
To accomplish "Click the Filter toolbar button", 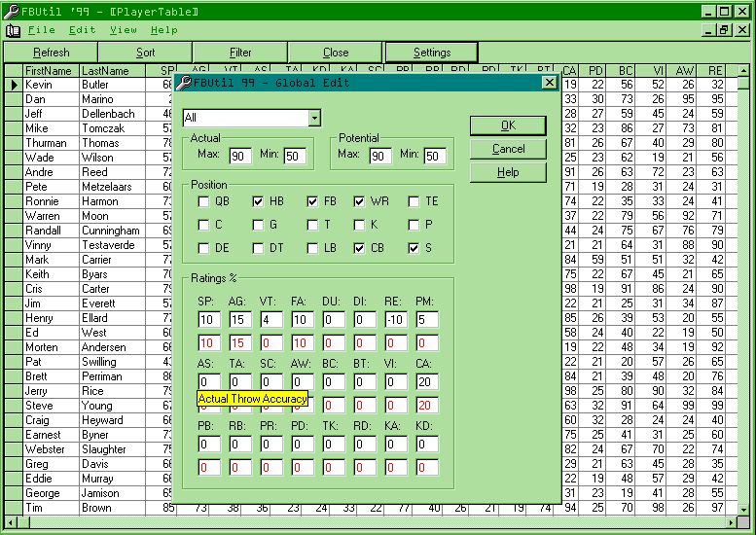I will coord(240,53).
